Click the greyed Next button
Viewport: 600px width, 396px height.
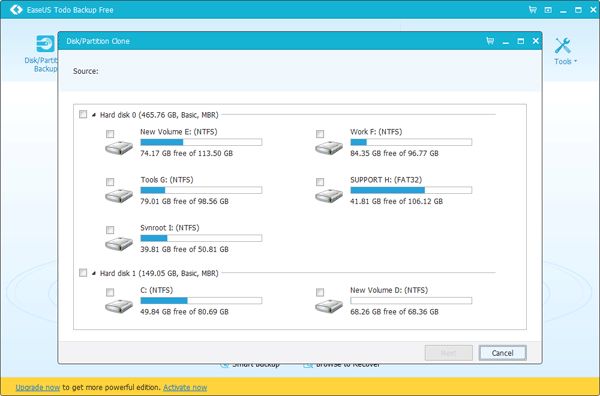tap(448, 353)
